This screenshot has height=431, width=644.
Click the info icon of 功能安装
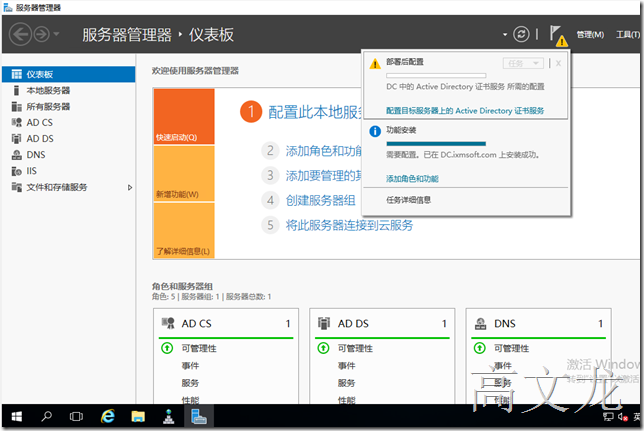click(x=375, y=131)
